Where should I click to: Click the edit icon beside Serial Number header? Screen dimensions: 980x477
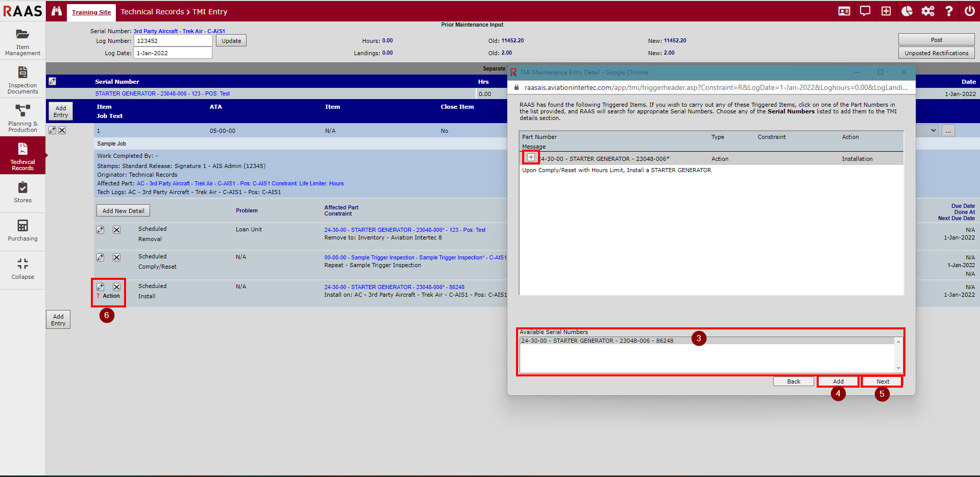point(52,81)
